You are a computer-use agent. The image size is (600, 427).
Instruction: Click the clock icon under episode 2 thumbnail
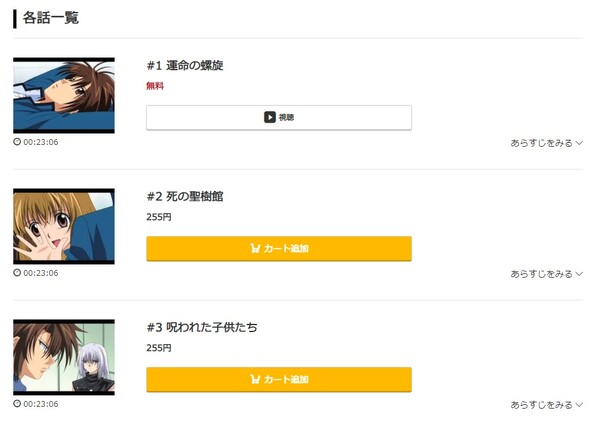point(17,272)
